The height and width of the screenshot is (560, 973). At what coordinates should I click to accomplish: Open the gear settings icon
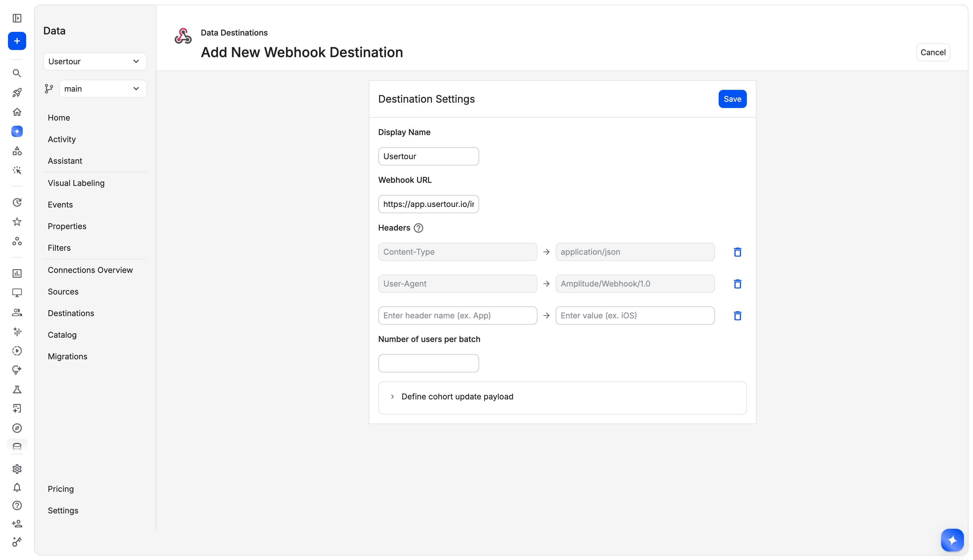pyautogui.click(x=17, y=469)
